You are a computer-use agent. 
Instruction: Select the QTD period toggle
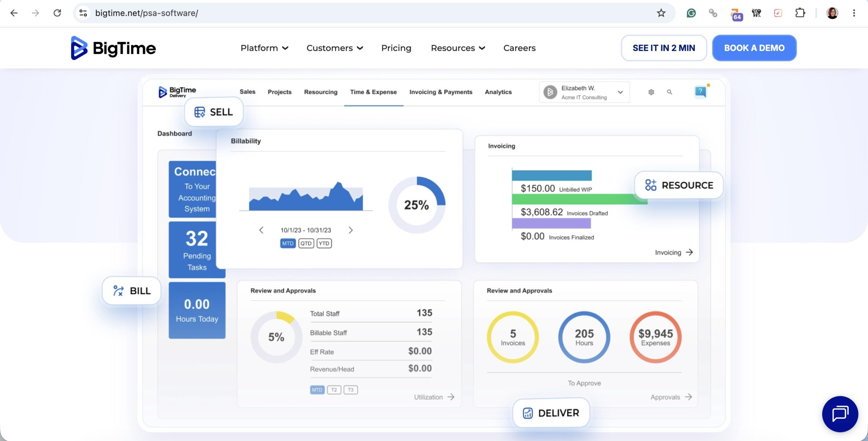click(x=306, y=243)
